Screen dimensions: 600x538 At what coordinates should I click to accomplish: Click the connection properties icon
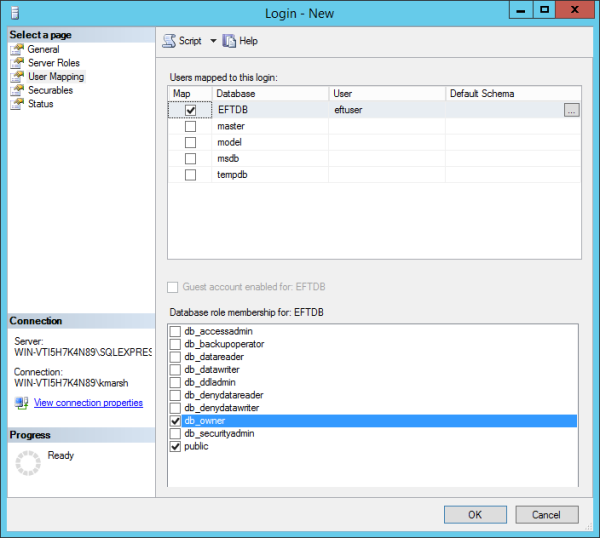22,403
